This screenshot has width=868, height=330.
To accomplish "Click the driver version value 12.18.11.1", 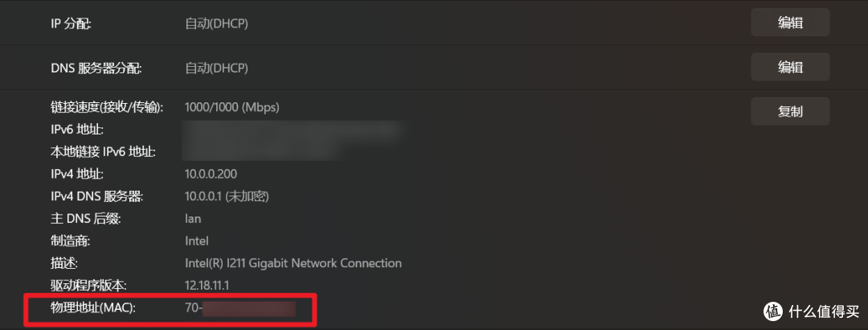I will [207, 285].
